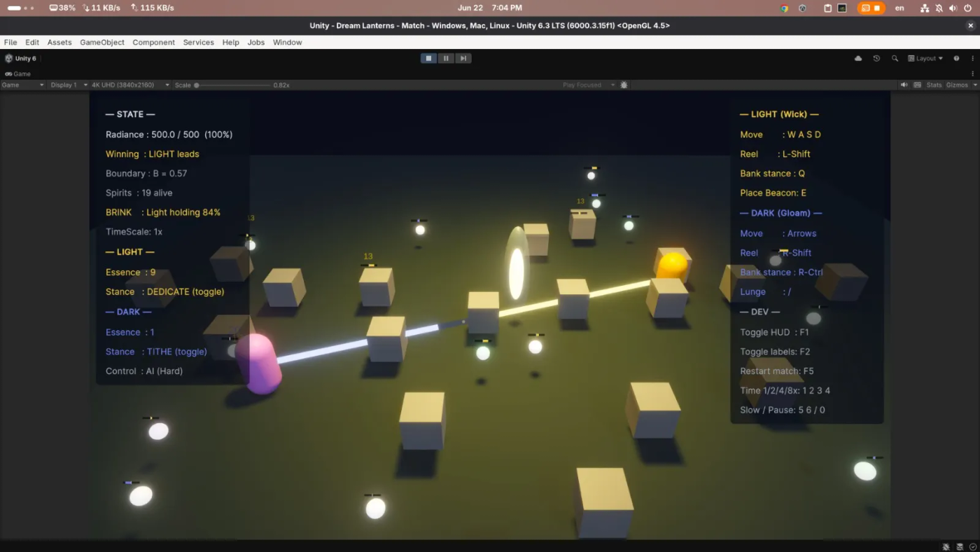Open the Help menu
Image resolution: width=980 pixels, height=552 pixels.
click(230, 42)
